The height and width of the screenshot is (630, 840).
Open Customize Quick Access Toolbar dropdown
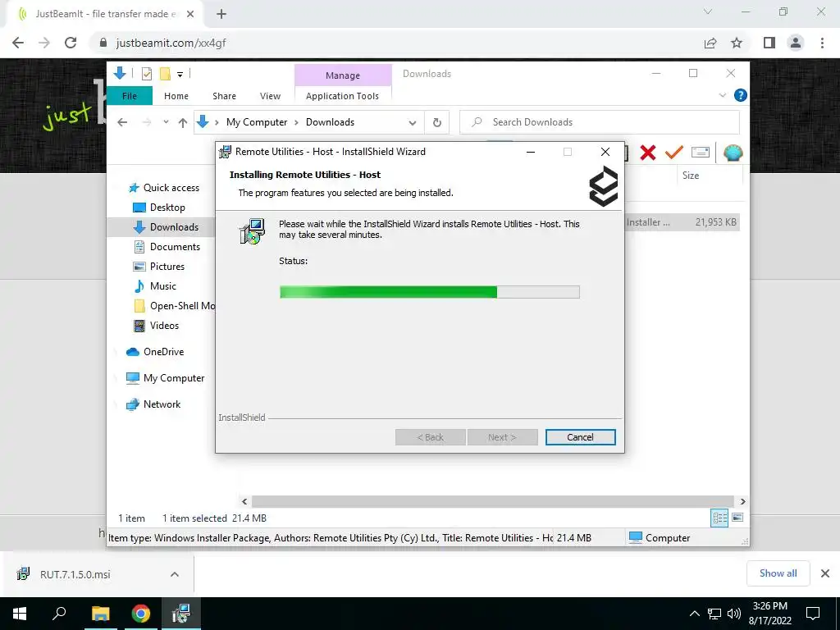pos(180,75)
